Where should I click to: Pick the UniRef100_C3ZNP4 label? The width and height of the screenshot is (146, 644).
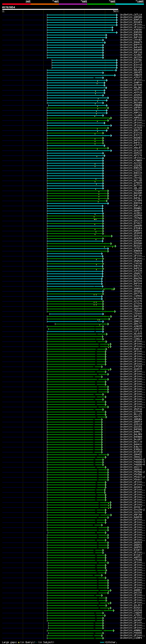pyautogui.click(x=131, y=638)
